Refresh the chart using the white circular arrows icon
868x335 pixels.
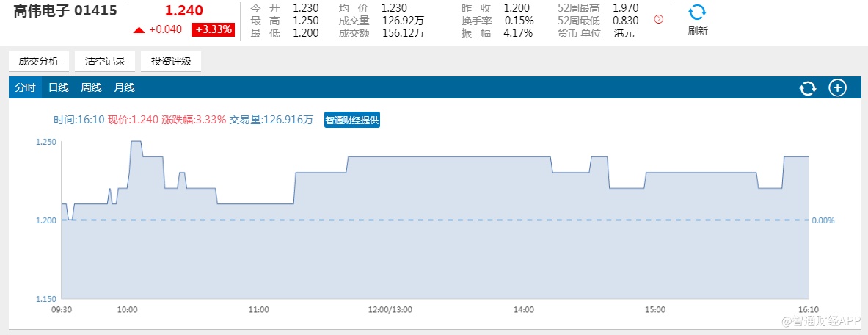[x=807, y=88]
